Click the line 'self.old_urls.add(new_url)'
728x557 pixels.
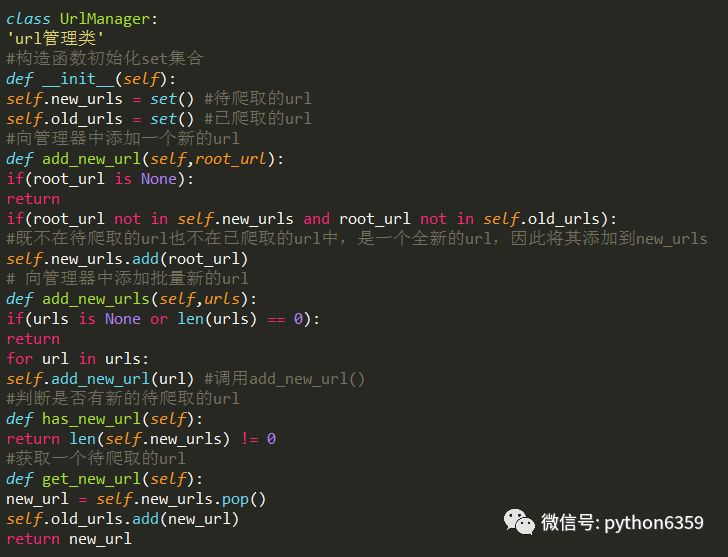click(123, 519)
